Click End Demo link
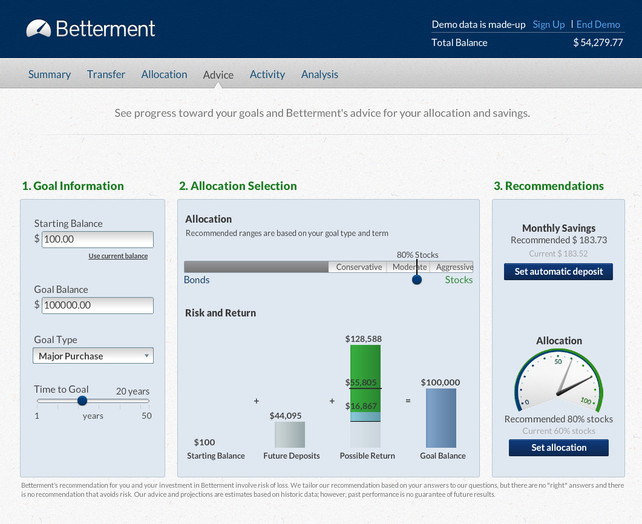642x524 pixels. pyautogui.click(x=598, y=25)
